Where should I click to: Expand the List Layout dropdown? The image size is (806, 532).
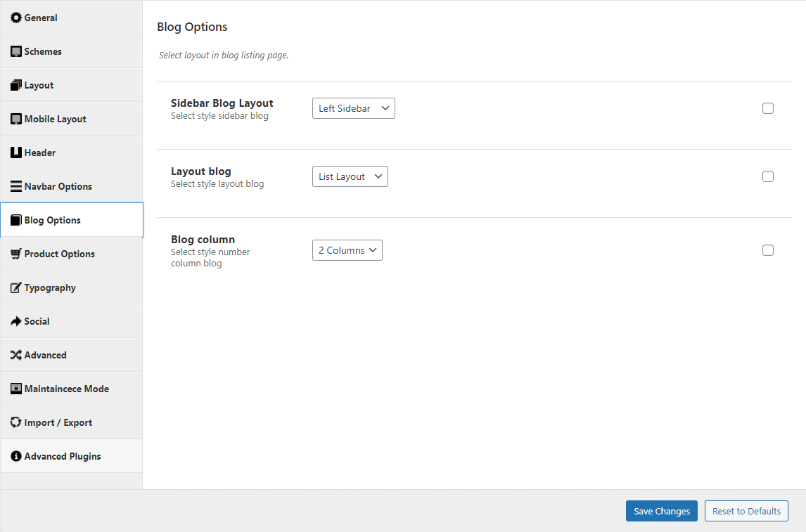[350, 176]
